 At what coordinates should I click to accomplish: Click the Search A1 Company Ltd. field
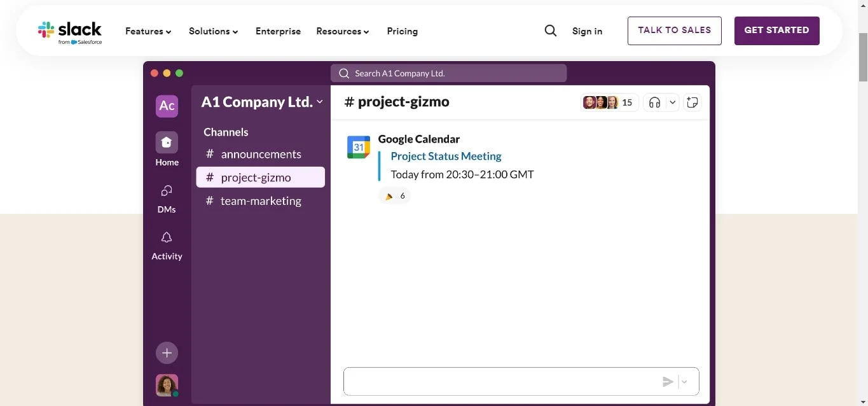click(448, 73)
